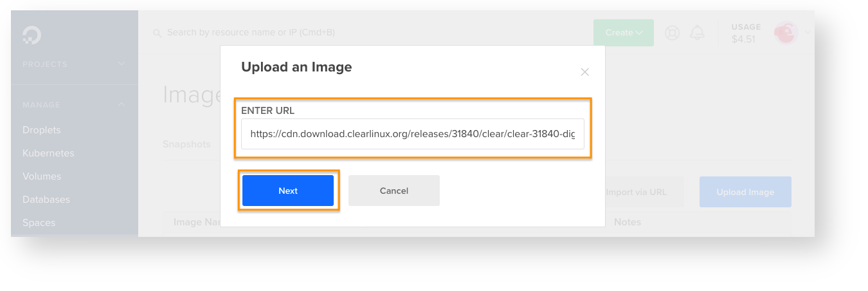Click the Cancel button
868x291 pixels.
(x=394, y=191)
